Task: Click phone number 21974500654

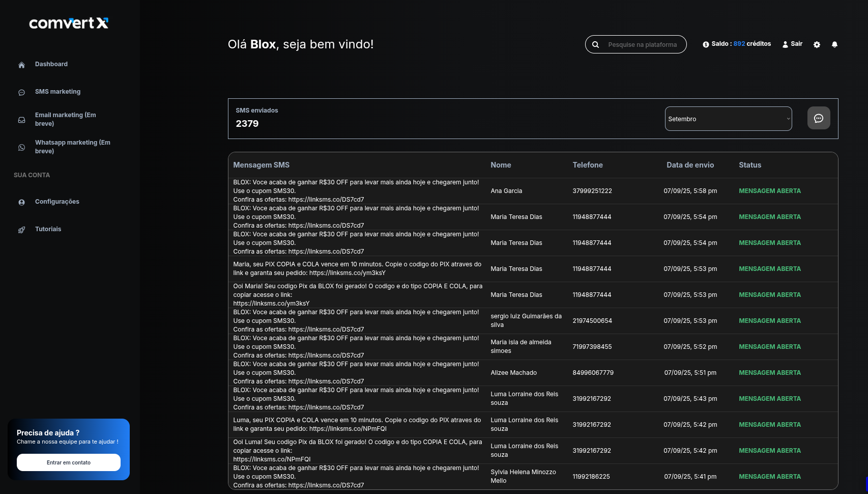Action: [592, 321]
